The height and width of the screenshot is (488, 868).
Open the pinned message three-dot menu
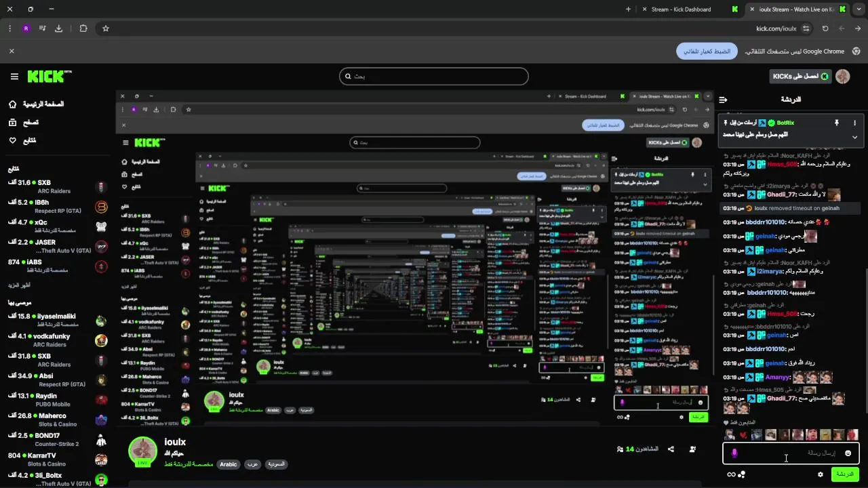click(x=854, y=123)
